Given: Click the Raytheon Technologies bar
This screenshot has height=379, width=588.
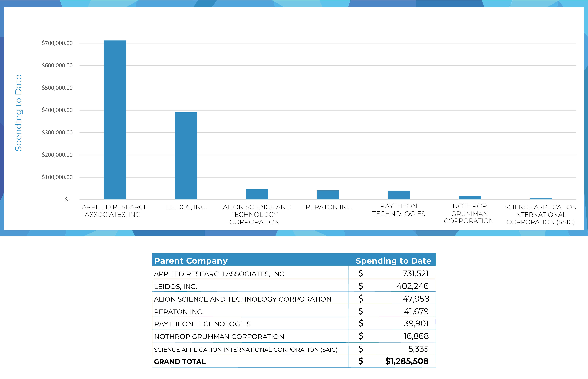Looking at the screenshot, I should [x=399, y=195].
